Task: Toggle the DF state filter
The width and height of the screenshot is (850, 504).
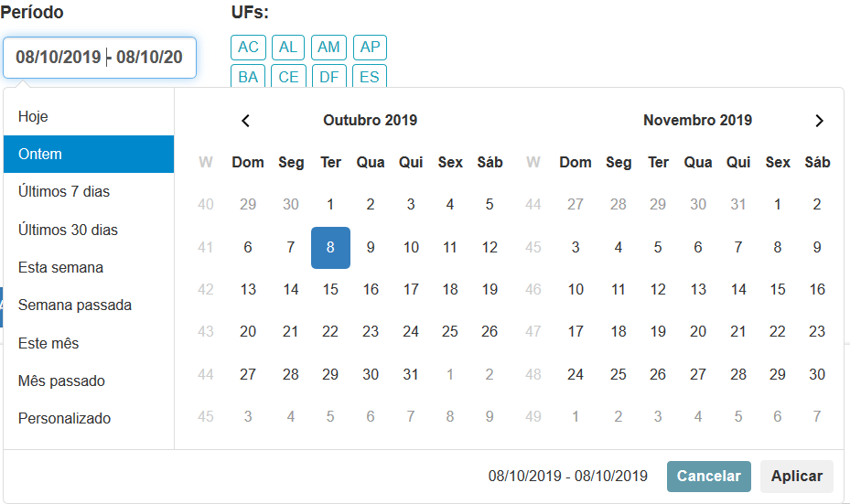Action: coord(328,77)
